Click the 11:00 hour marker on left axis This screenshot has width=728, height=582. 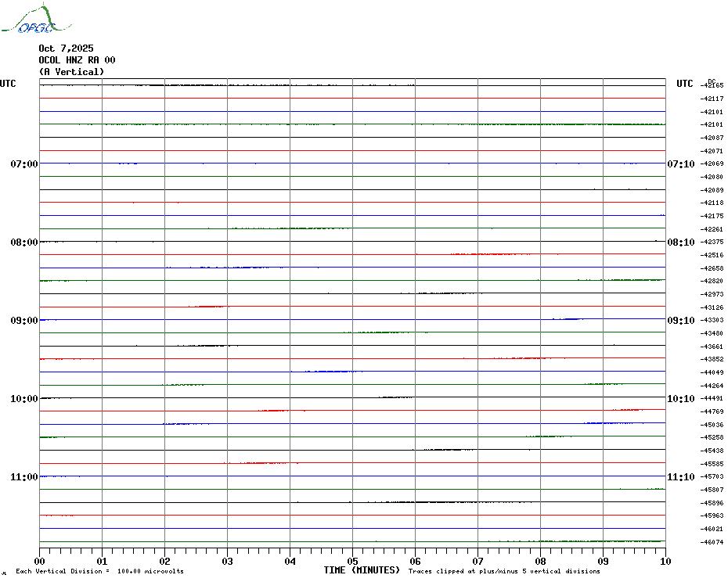(23, 477)
